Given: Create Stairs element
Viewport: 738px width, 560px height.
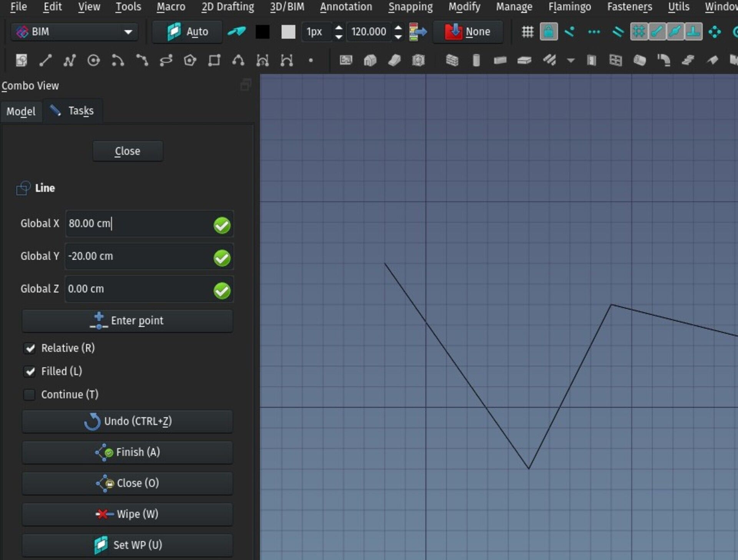Looking at the screenshot, I should coord(688,60).
